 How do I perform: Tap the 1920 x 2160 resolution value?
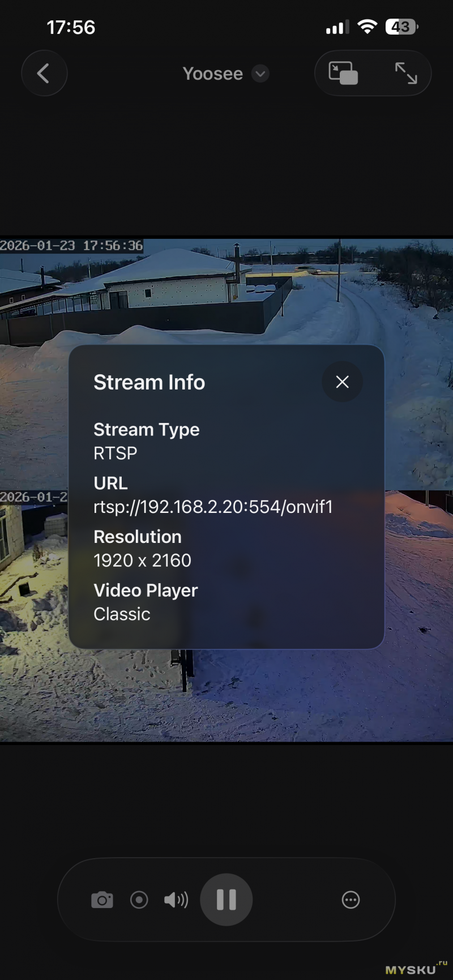pos(142,560)
